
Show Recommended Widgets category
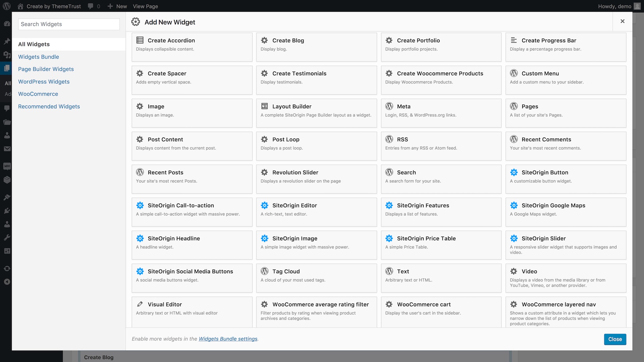point(49,106)
